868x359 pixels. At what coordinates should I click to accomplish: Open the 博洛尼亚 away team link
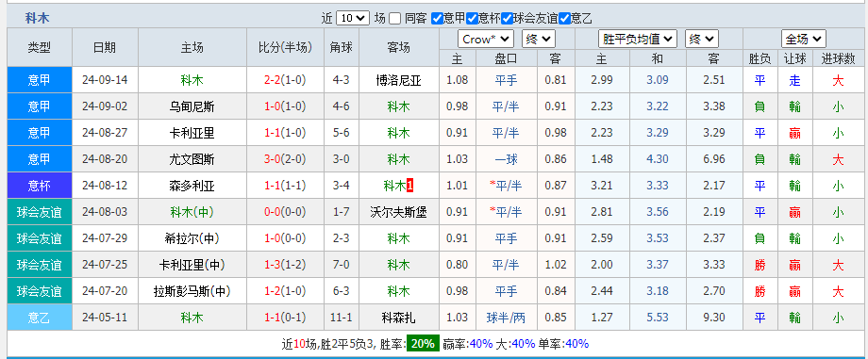tap(398, 80)
